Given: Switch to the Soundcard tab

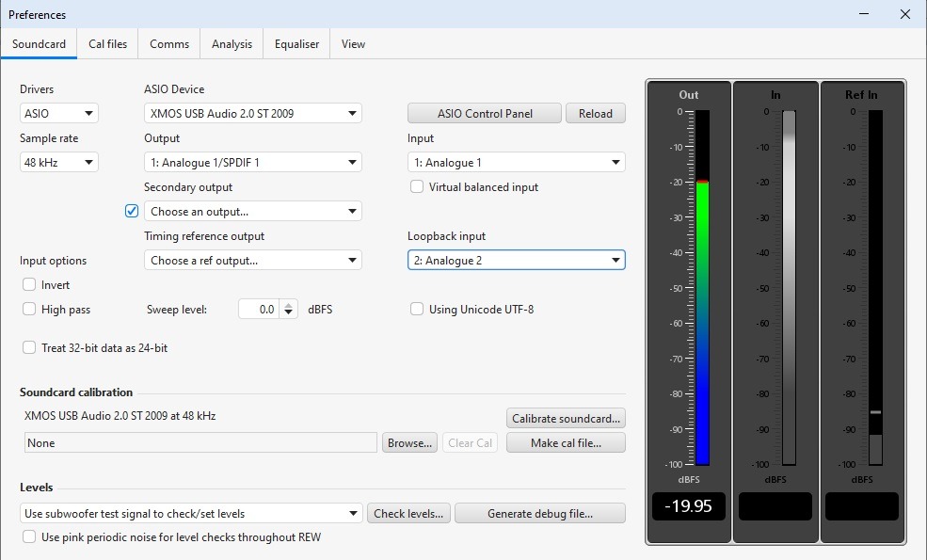Looking at the screenshot, I should 39,43.
